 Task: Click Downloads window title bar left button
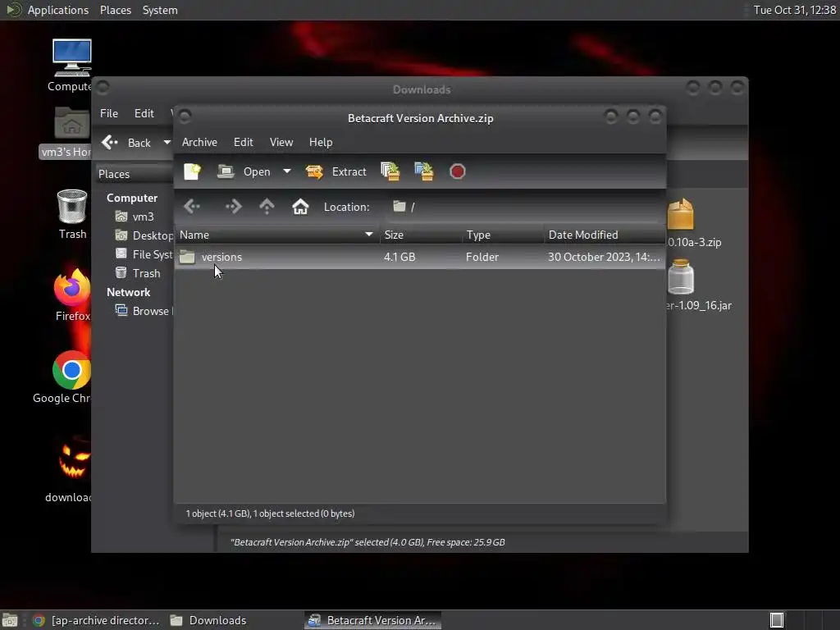pos(103,87)
